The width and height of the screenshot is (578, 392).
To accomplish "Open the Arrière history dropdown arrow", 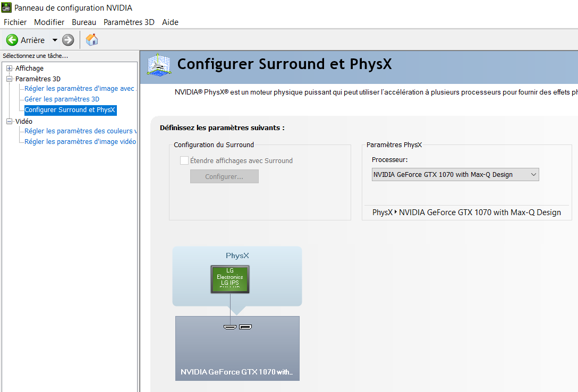I will [55, 40].
